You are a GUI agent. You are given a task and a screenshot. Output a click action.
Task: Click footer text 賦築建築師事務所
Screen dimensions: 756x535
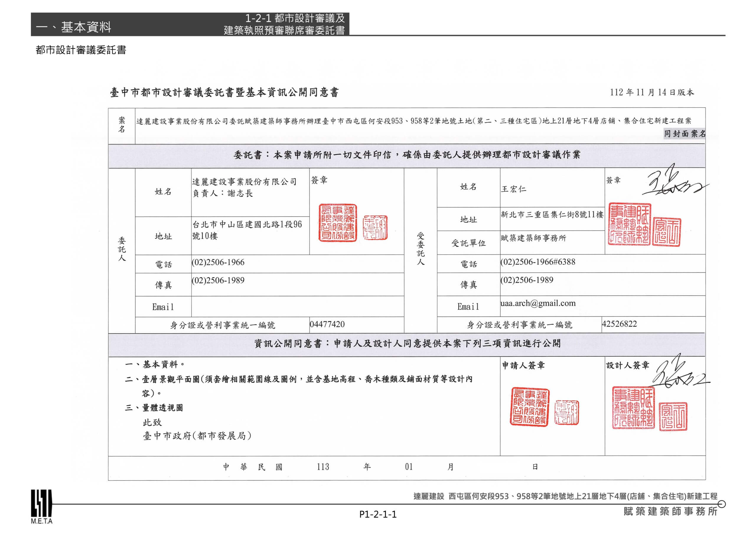click(x=670, y=512)
